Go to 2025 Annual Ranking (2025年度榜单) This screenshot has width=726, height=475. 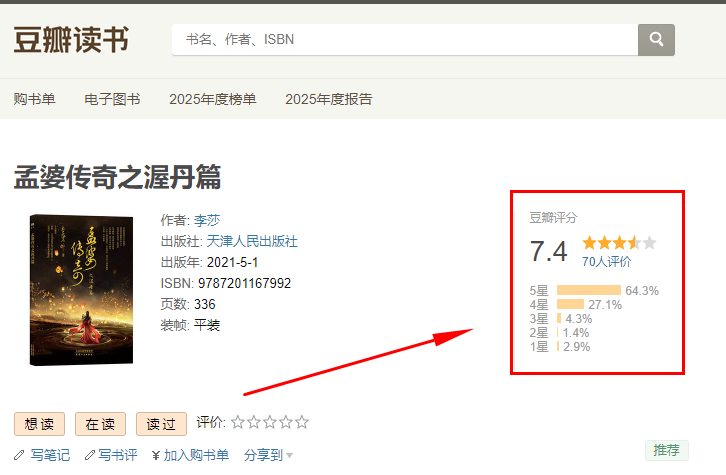tap(212, 99)
